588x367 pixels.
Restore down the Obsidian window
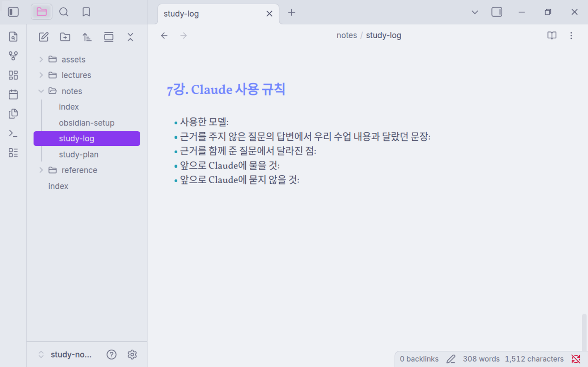[548, 12]
